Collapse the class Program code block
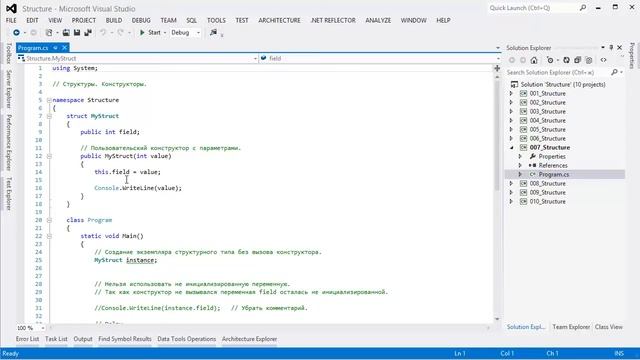The height and width of the screenshot is (360, 640). tap(49, 220)
